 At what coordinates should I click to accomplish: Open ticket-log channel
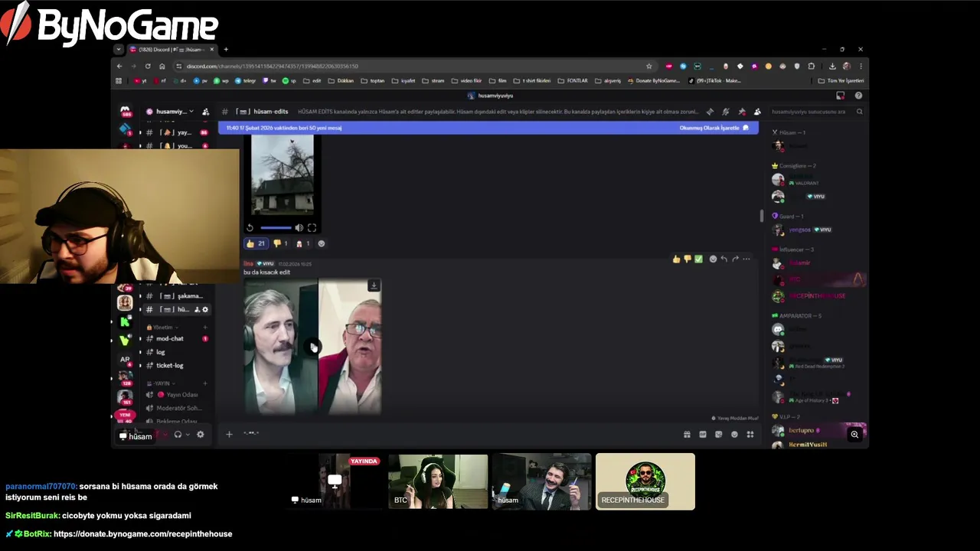pos(170,365)
